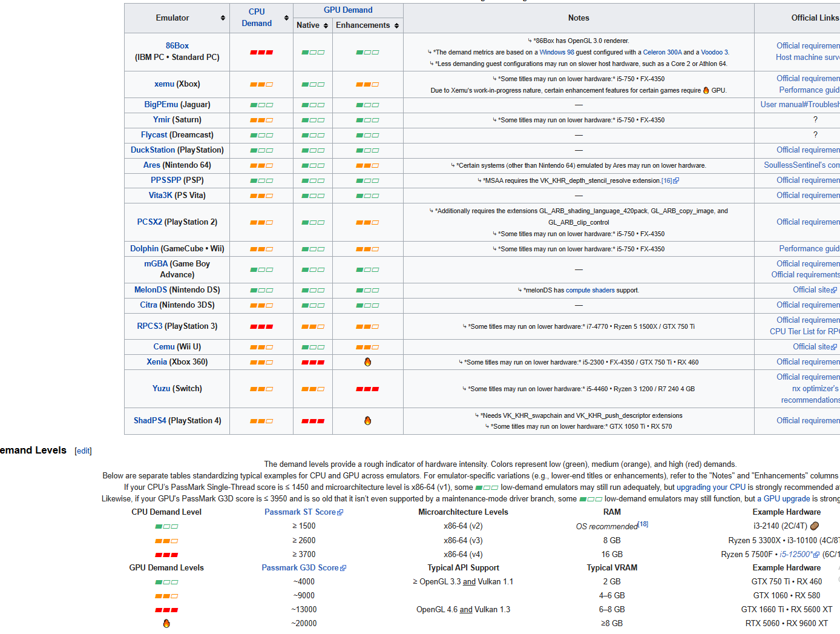Click ShadPS4's red Native GPU demand bar
Screen dimensions: 840x634
tap(313, 421)
